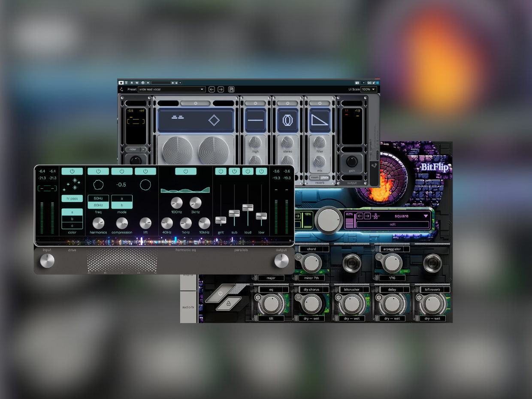Click the R automation-read icon in the header
Screen dimensions: 532x399
click(x=132, y=83)
